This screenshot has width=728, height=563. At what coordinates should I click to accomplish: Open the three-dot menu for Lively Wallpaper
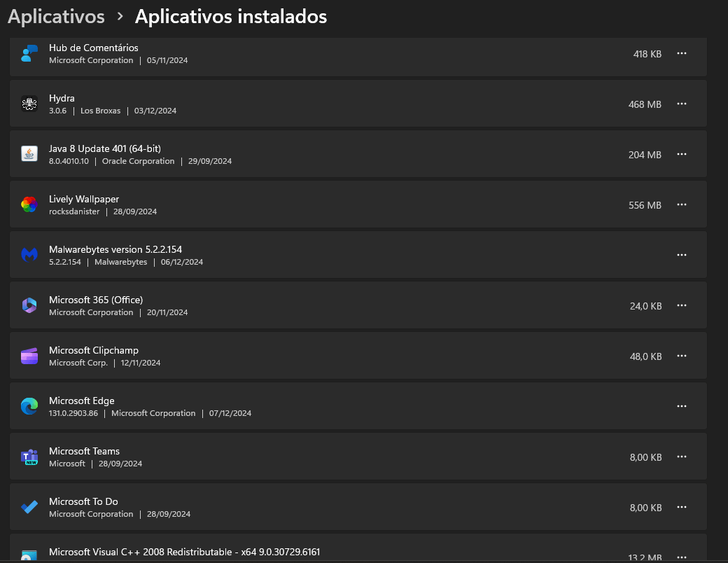tap(682, 204)
